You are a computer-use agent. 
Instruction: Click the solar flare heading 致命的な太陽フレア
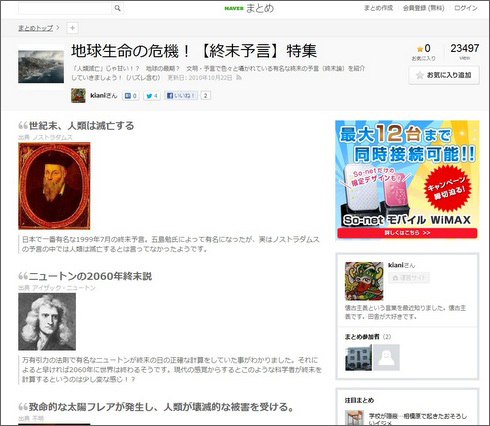161,407
